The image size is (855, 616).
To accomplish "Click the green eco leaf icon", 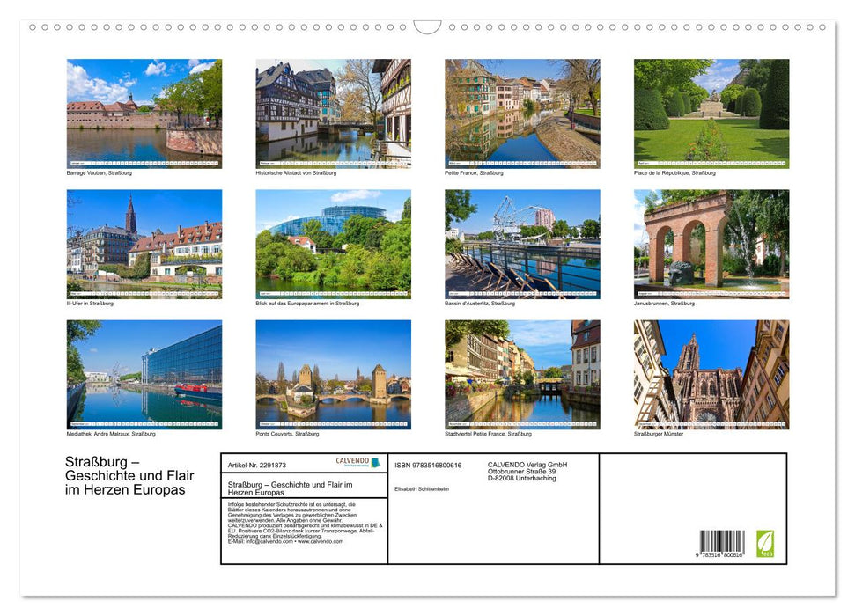I will click(x=765, y=544).
